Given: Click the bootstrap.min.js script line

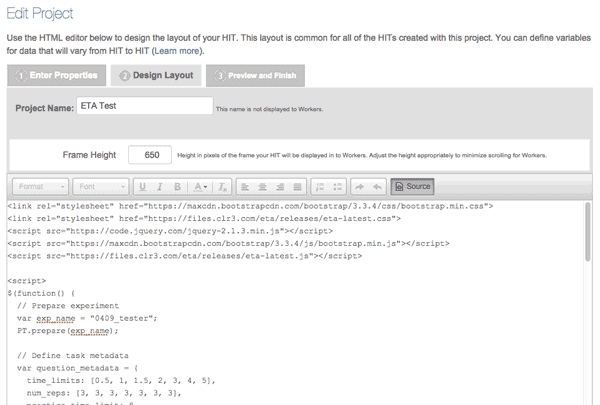Looking at the screenshot, I should click(228, 243).
